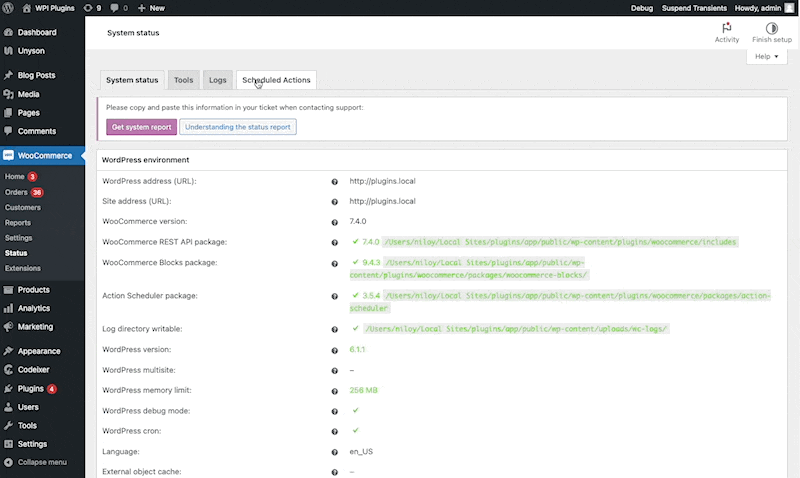Image resolution: width=800 pixels, height=478 pixels.
Task: Open the comments bubble icon in admin bar
Action: tap(114, 8)
